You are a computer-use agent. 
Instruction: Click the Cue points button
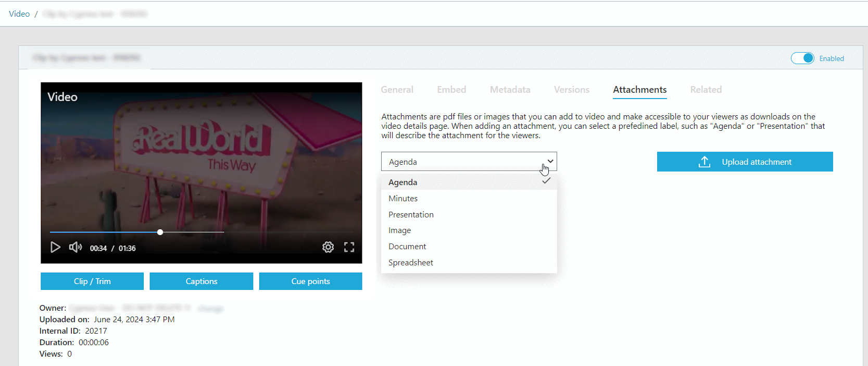click(x=311, y=281)
